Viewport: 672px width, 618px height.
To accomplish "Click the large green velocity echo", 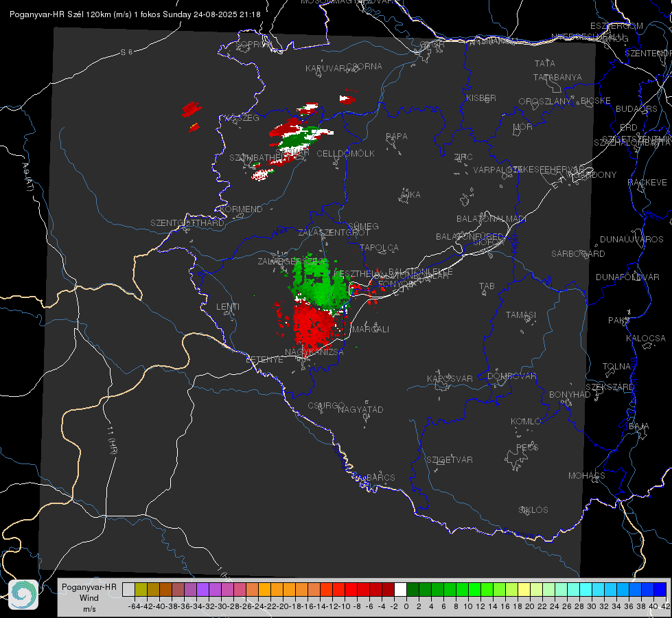I will [321, 283].
